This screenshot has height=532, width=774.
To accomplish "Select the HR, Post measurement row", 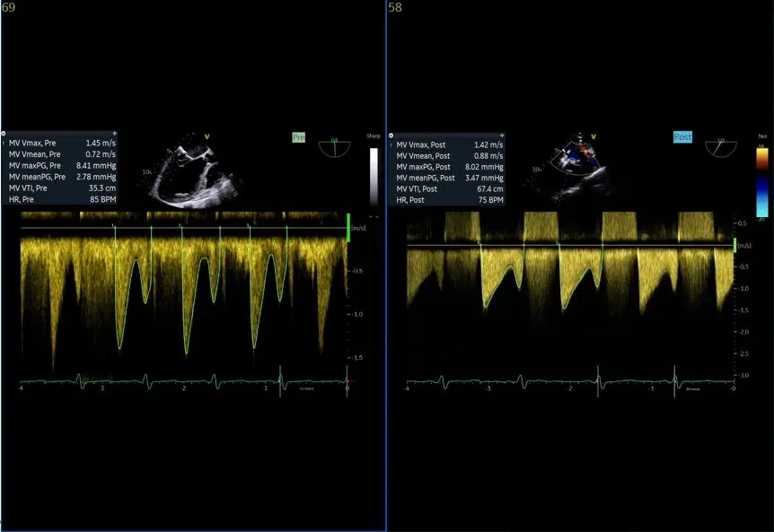I will (447, 200).
